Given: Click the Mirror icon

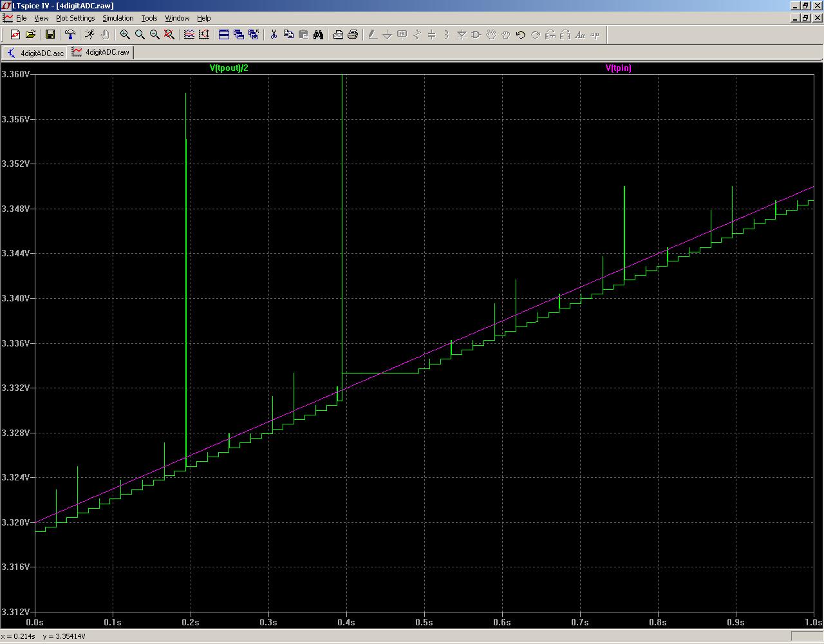Looking at the screenshot, I should pyautogui.click(x=565, y=35).
